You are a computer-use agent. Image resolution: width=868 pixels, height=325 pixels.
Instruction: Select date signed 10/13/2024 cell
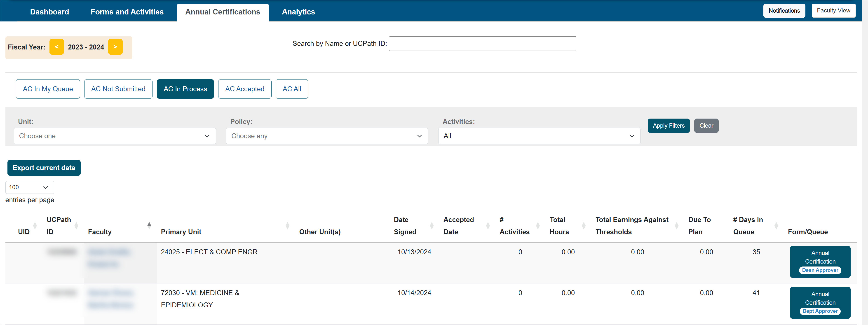414,252
